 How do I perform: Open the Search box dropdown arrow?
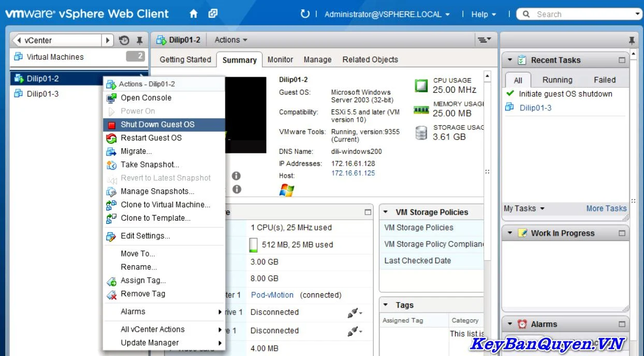click(637, 15)
